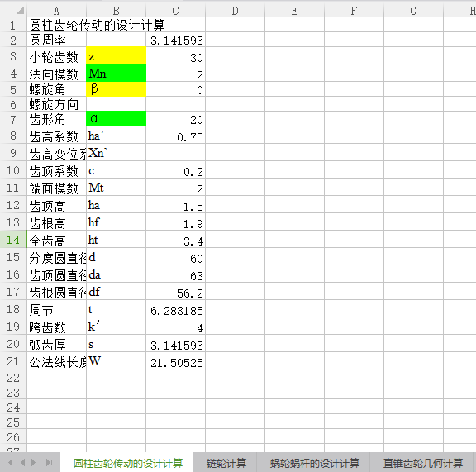Select cell with value 21.50525
Screen dimensions: 476x472
[175, 361]
